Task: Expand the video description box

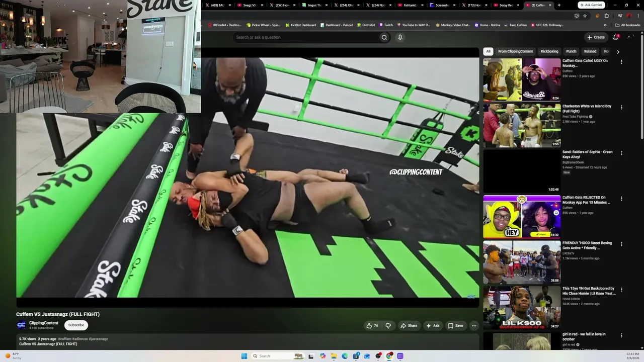Action: click(248, 341)
